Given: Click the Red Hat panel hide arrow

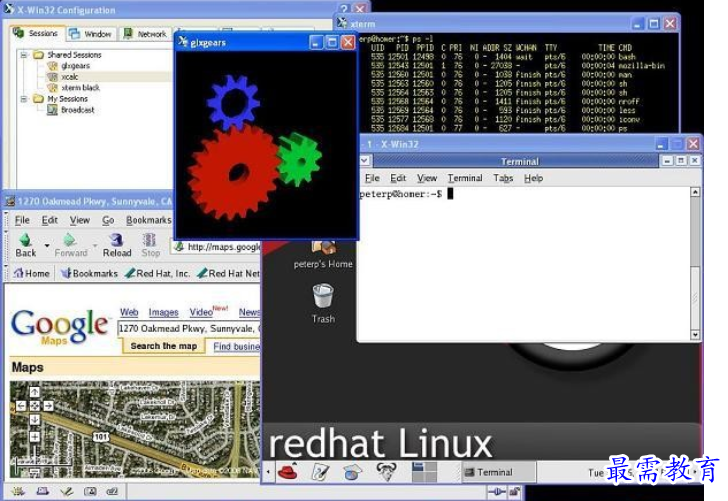Looking at the screenshot, I should pyautogui.click(x=268, y=472).
